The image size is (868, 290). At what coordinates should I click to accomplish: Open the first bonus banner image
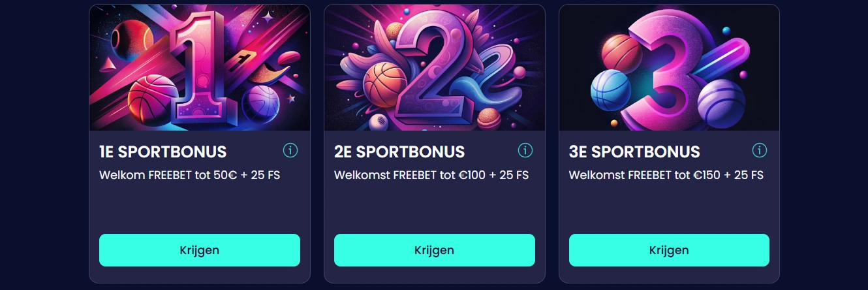tap(200, 68)
